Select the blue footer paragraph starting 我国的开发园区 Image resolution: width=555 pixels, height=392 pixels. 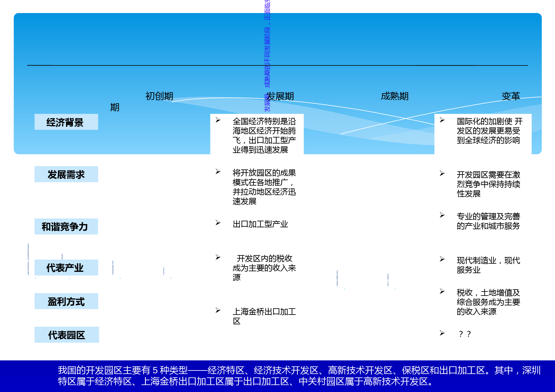coord(299,376)
